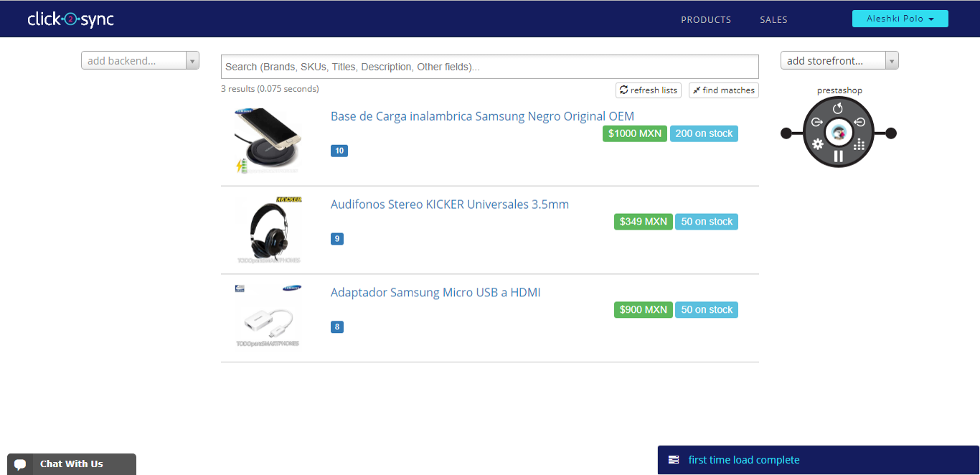
Task: Click the KICKER headphones thumbnail
Action: click(268, 230)
